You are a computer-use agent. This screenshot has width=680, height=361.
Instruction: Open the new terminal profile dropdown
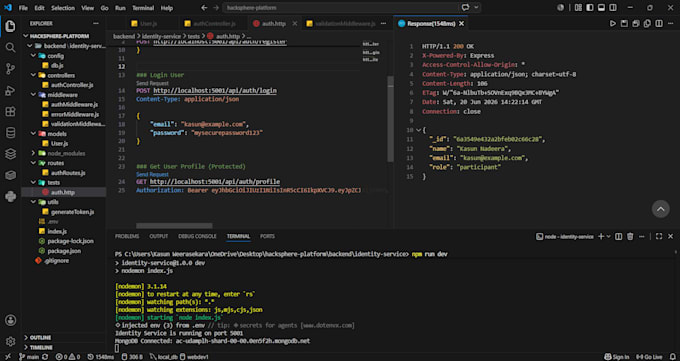608,236
